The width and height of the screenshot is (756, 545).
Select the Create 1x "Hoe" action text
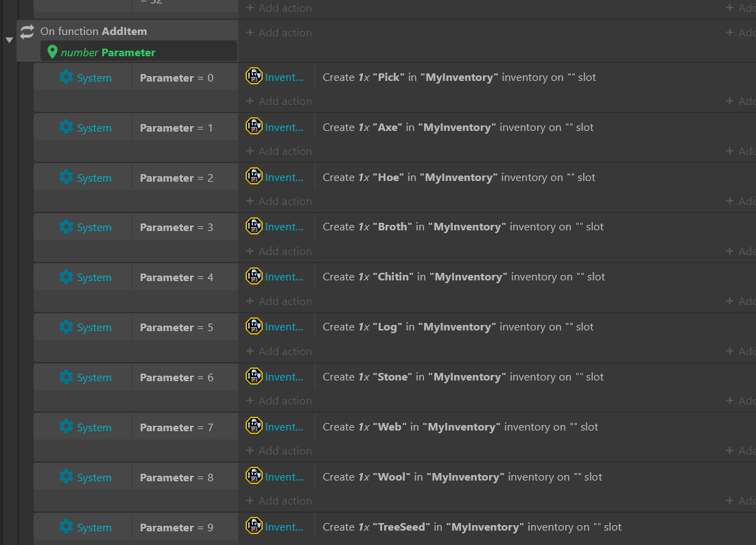[459, 178]
